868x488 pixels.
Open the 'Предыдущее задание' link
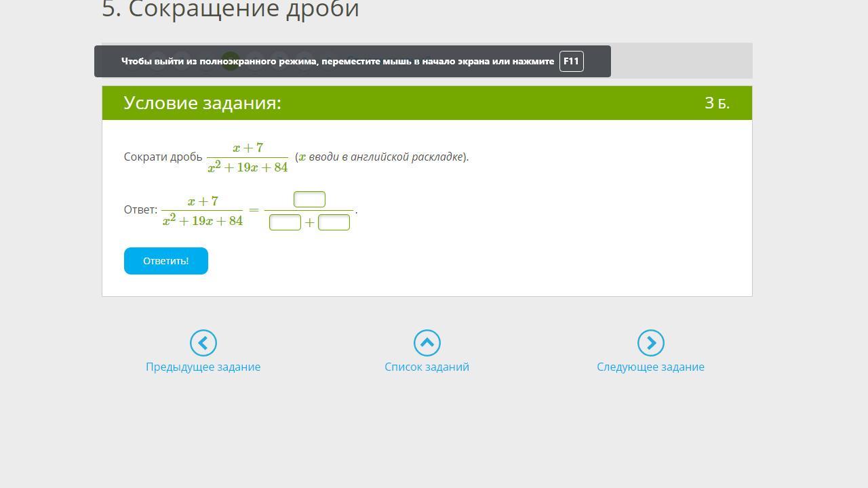click(x=203, y=367)
